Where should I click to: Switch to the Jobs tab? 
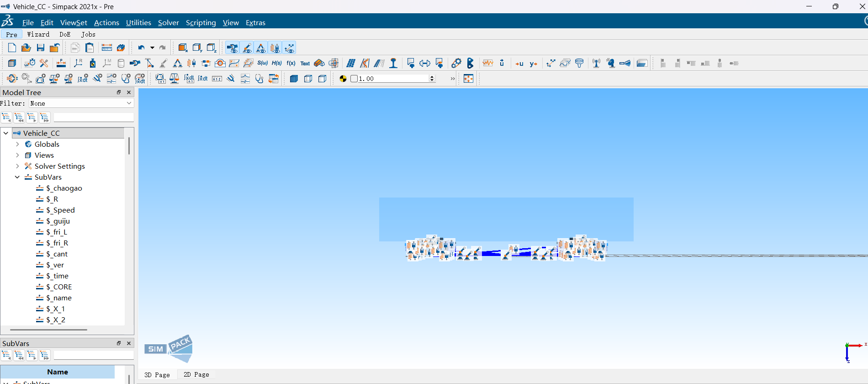point(88,34)
